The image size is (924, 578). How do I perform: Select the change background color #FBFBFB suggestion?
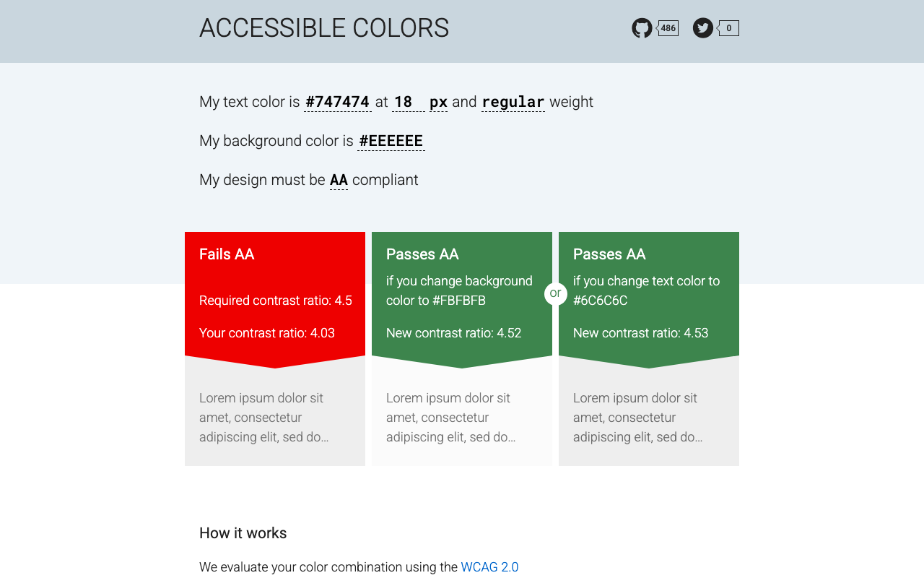pos(462,300)
